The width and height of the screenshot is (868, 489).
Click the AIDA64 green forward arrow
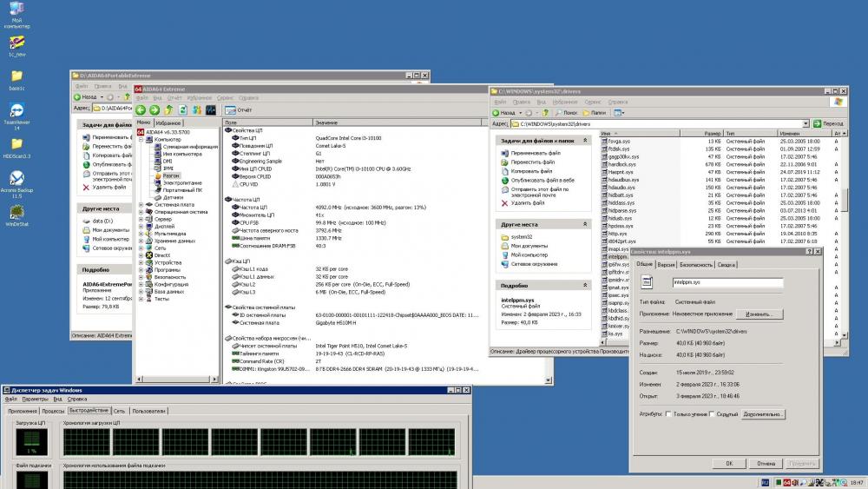click(x=155, y=110)
